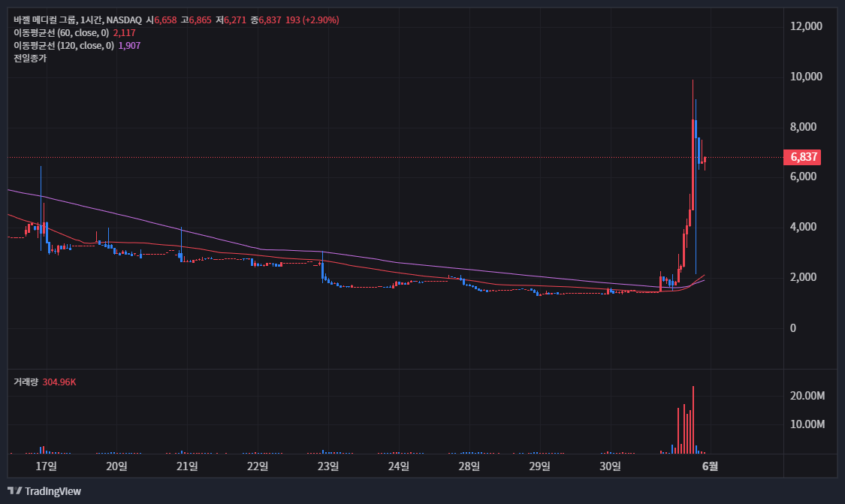Click the 4,000 price axis label
The width and height of the screenshot is (845, 504).
[804, 227]
